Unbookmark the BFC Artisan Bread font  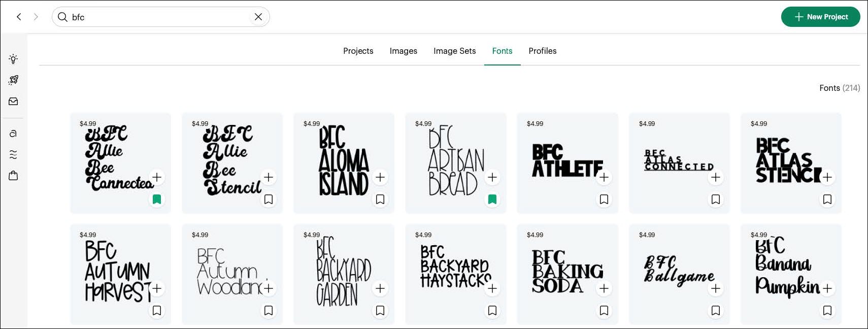point(492,200)
